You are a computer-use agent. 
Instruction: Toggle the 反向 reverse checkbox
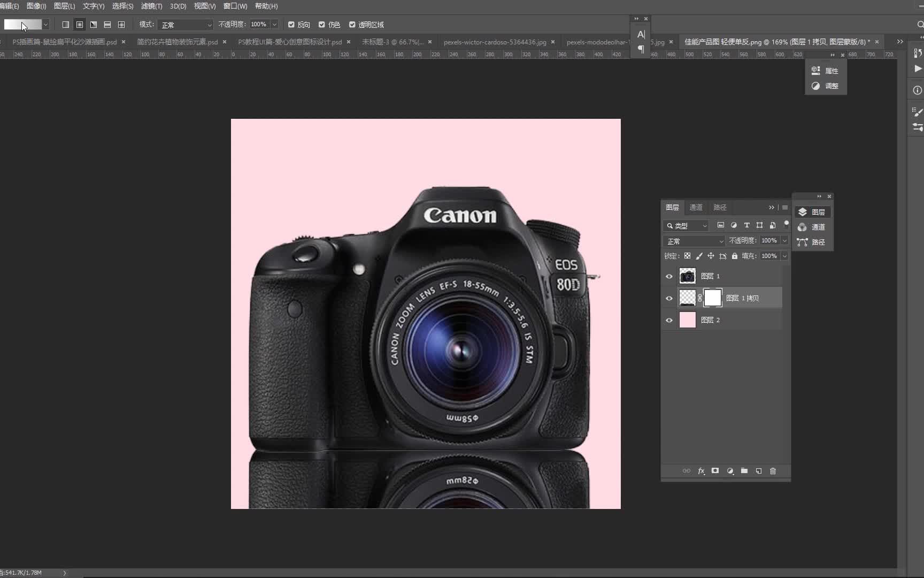[x=291, y=25]
